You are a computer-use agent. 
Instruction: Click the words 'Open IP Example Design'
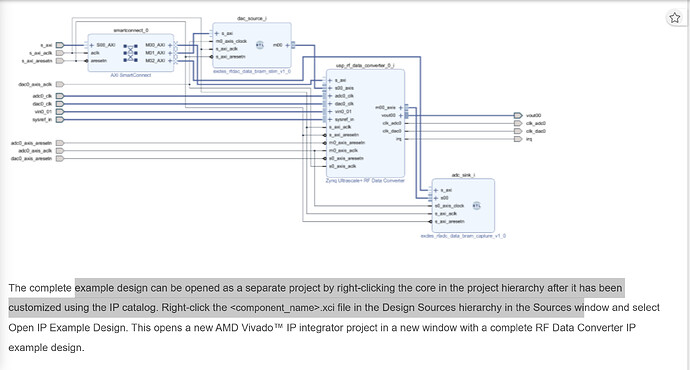click(67, 328)
